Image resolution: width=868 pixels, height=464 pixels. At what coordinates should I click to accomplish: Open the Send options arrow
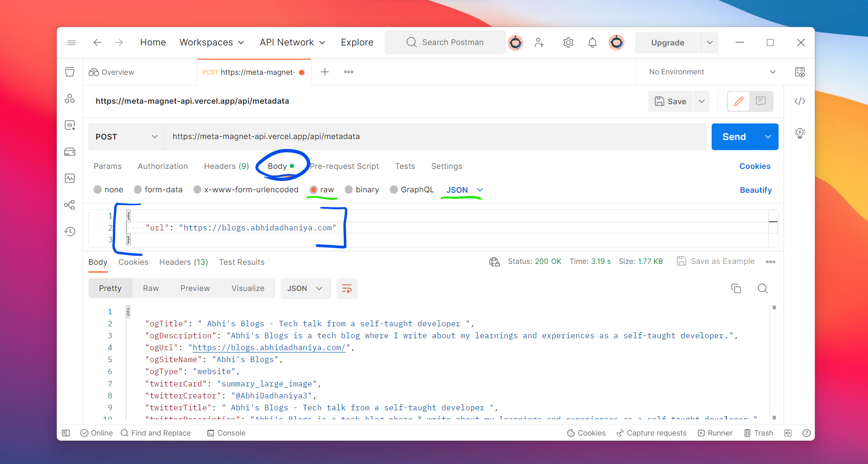coord(768,137)
